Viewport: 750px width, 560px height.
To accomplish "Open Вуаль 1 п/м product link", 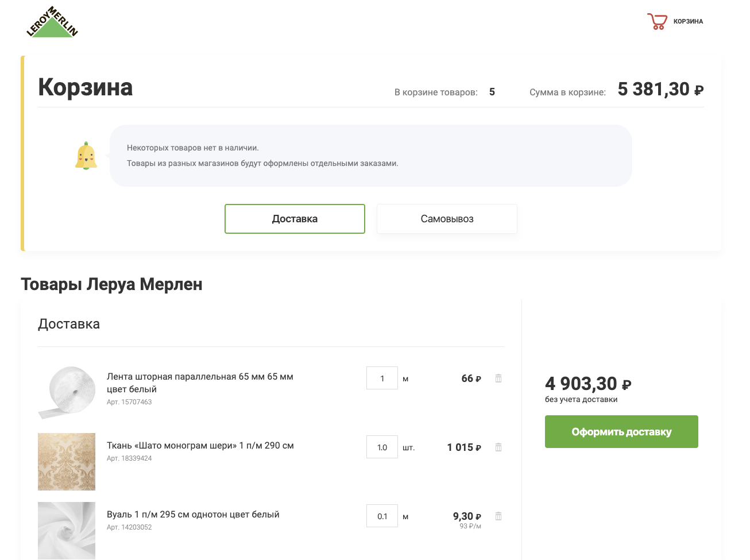I will point(193,515).
